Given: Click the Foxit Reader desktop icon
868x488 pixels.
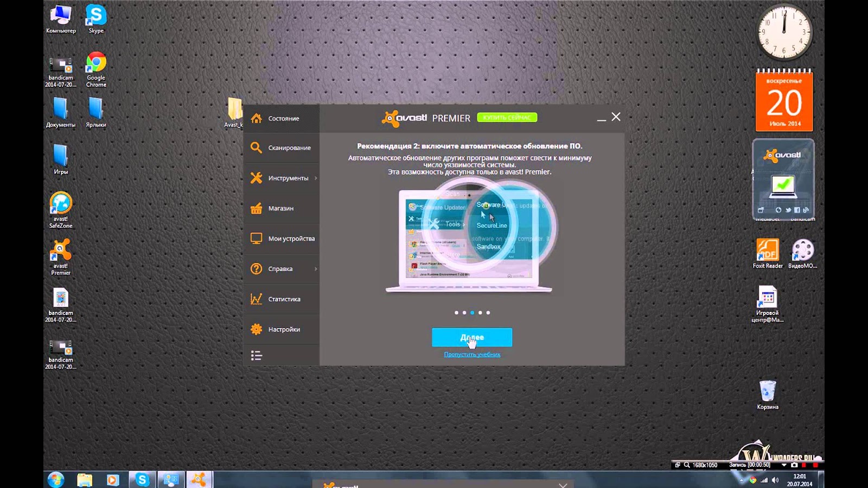Looking at the screenshot, I should [x=768, y=254].
